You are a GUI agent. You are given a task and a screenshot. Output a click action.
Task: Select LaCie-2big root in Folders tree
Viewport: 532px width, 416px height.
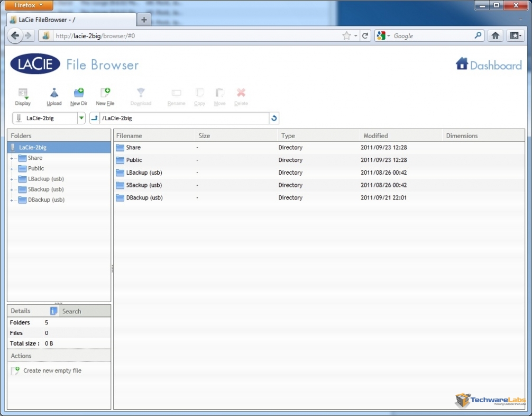click(x=59, y=147)
